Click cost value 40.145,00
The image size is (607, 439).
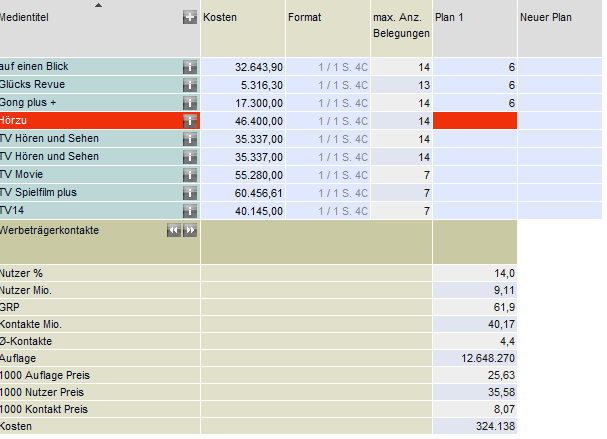click(259, 211)
